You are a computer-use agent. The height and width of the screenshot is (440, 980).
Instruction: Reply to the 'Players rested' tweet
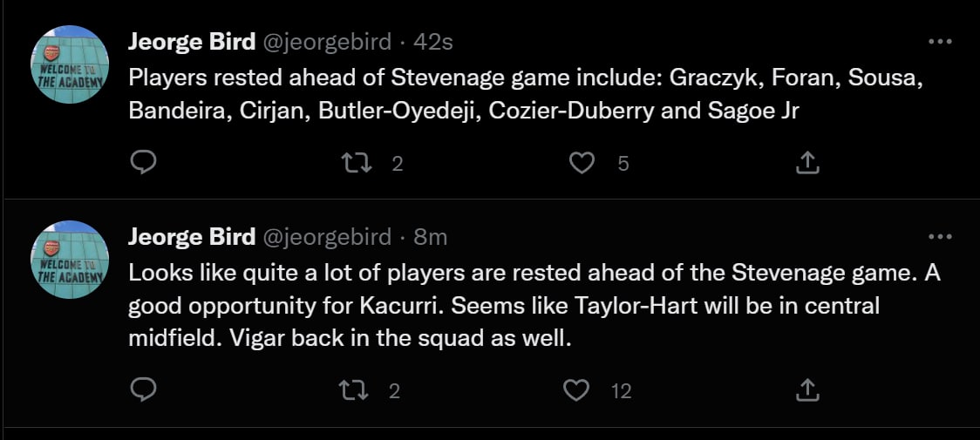point(143,163)
